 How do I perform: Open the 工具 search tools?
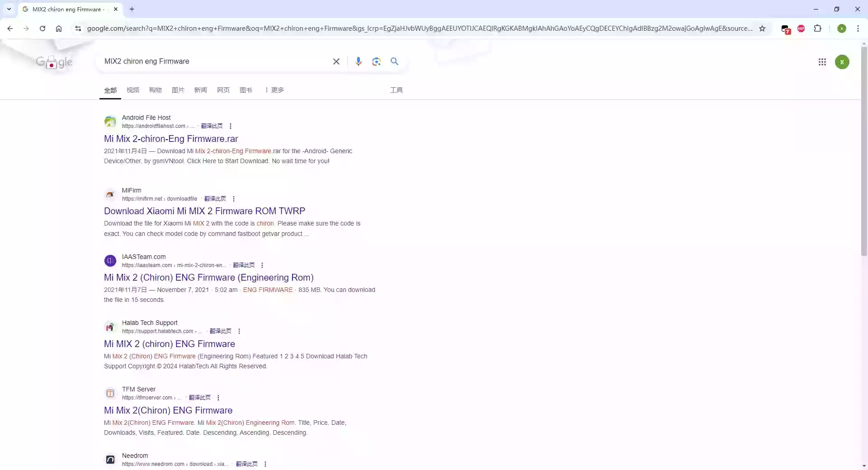(x=396, y=90)
